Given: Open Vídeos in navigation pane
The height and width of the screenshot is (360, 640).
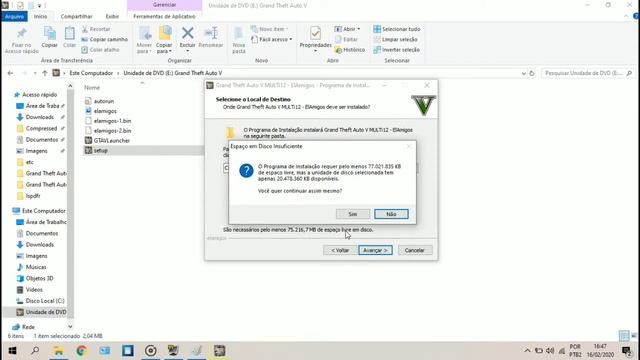Looking at the screenshot, I should [x=34, y=289].
